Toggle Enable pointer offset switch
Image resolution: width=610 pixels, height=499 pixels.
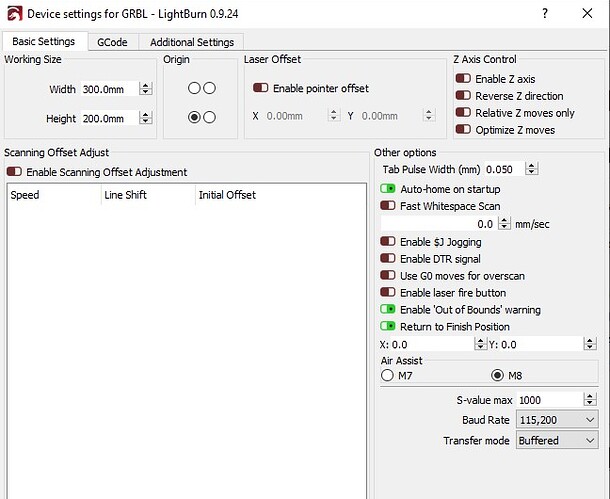point(260,88)
